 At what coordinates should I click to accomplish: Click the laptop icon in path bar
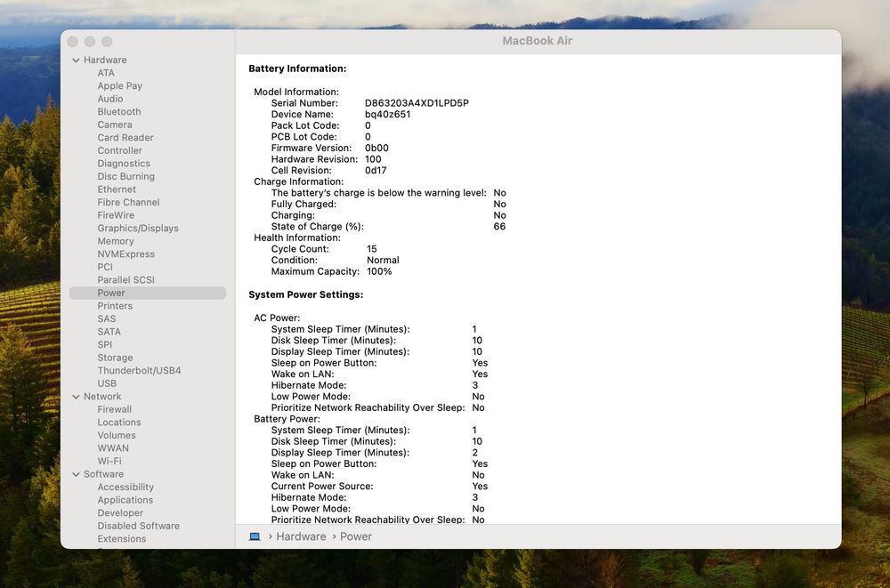point(255,536)
